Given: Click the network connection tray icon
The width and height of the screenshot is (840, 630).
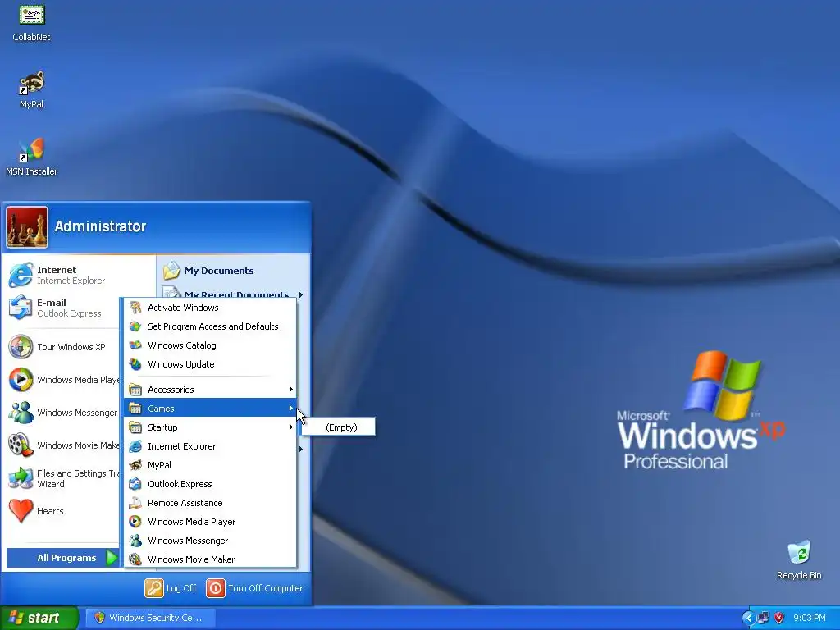Looking at the screenshot, I should click(x=763, y=619).
